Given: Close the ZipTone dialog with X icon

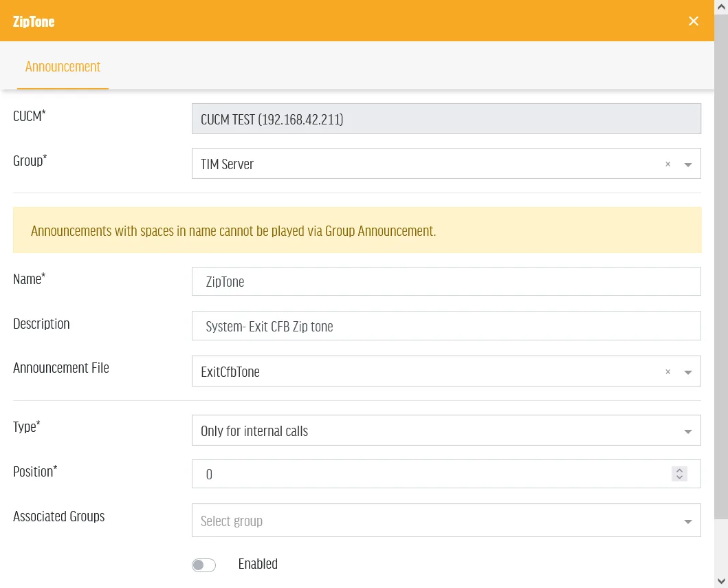Looking at the screenshot, I should coord(693,21).
